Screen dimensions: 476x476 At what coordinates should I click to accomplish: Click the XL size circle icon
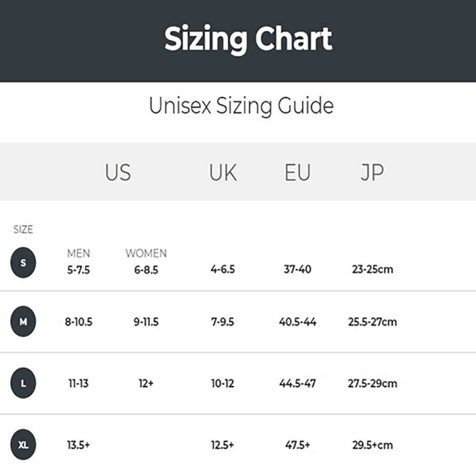tap(23, 446)
